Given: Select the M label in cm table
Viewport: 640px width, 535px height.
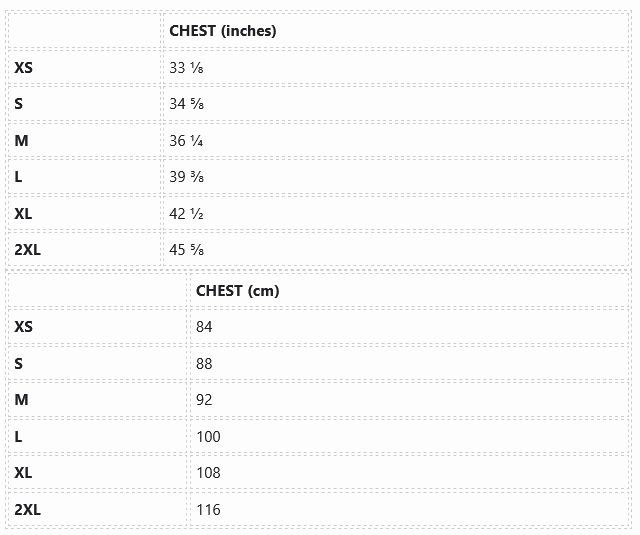Looking at the screenshot, I should 22,400.
